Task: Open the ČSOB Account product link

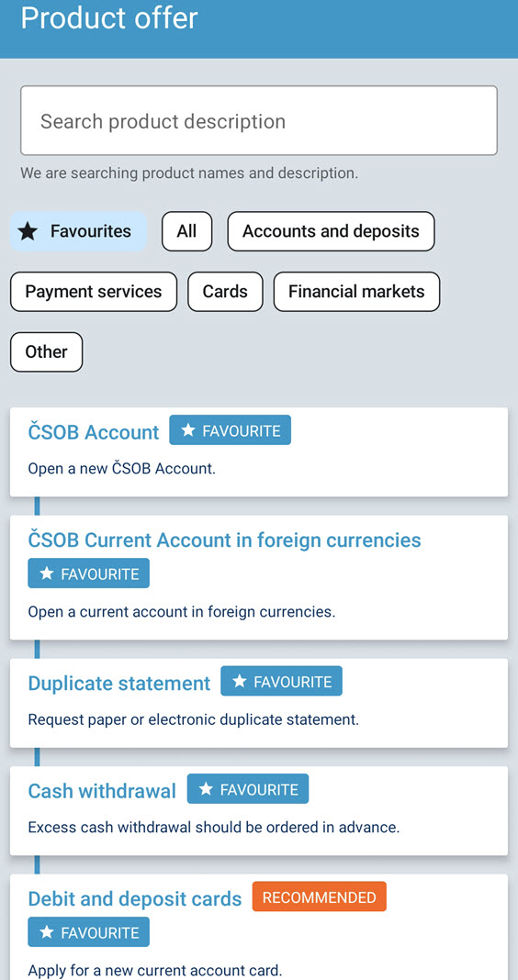Action: click(94, 432)
